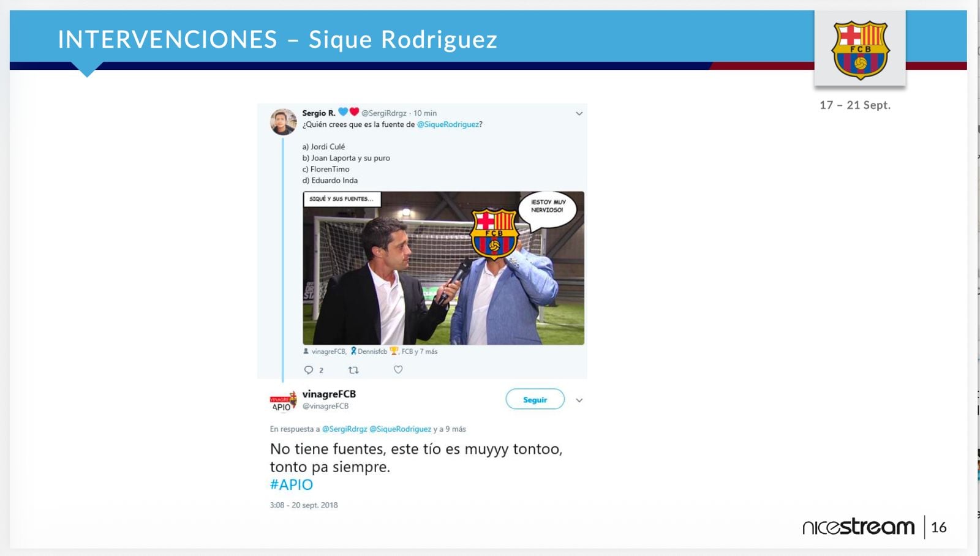
Task: Expand the chevron menu on Sergio R.'s tweet
Action: pos(579,114)
